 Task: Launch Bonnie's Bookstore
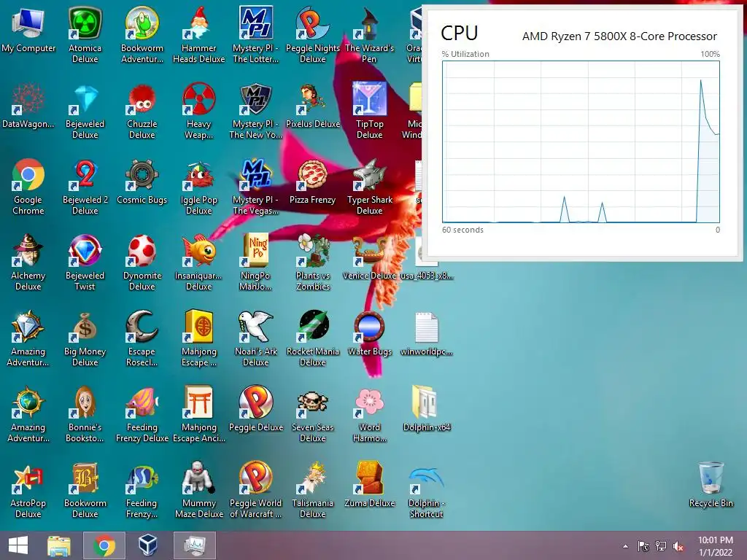[85, 414]
